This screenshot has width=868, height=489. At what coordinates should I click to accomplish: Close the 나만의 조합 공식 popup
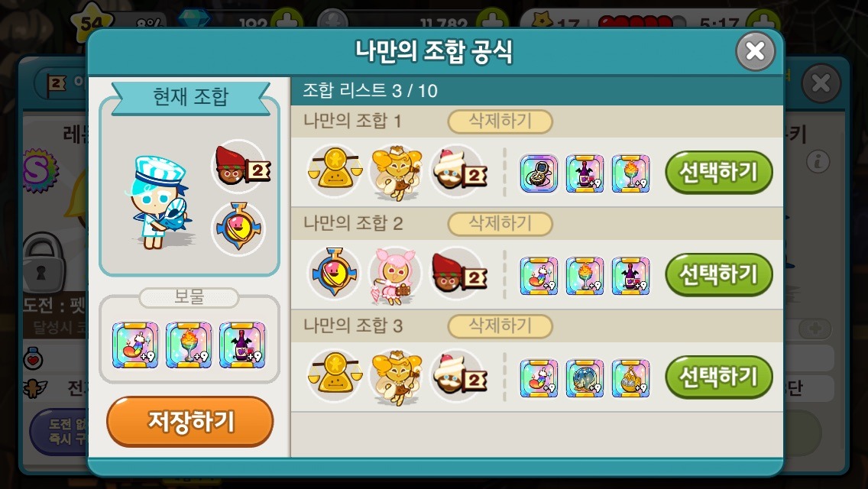pyautogui.click(x=755, y=51)
